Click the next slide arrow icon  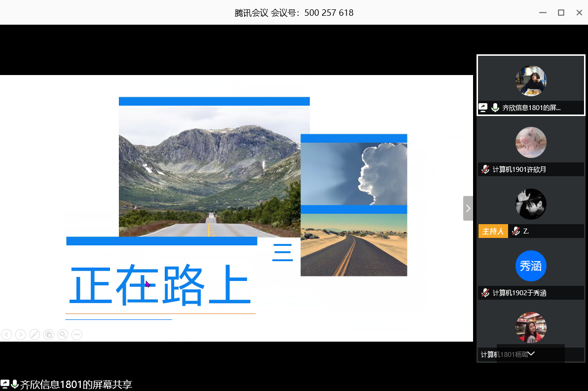coord(20,334)
